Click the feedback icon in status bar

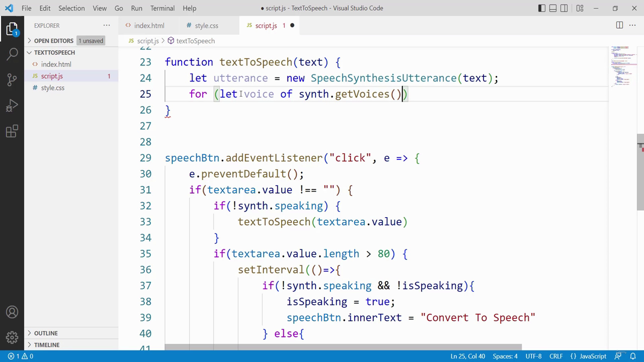click(618, 356)
